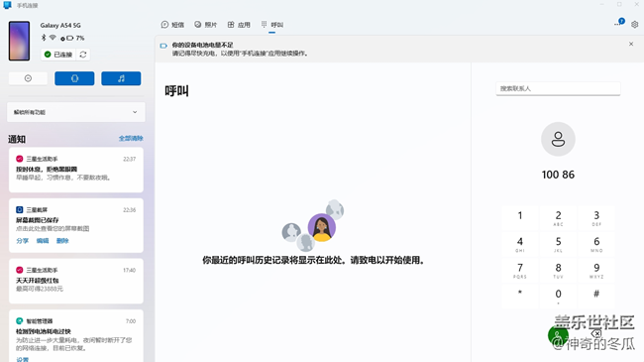This screenshot has height=362, width=644.
Task: Toggle Do Not Disturb button
Action: point(28,78)
